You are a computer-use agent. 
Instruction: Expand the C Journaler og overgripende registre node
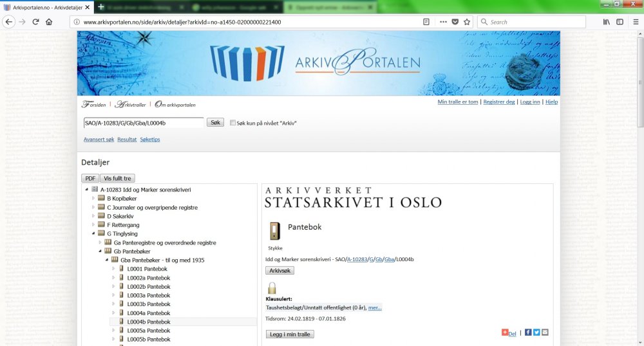point(93,207)
